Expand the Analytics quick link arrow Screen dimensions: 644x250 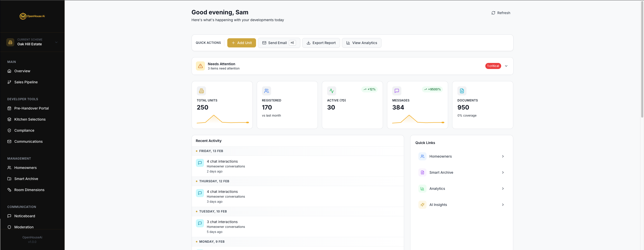pyautogui.click(x=503, y=189)
